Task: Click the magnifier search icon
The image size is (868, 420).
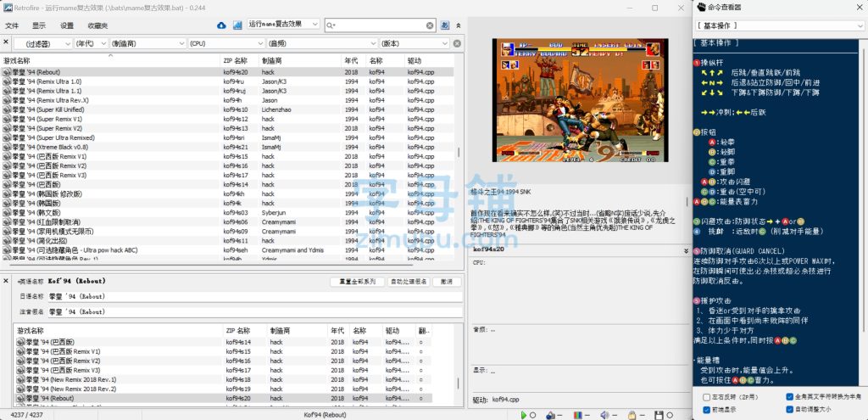Action: pyautogui.click(x=330, y=25)
